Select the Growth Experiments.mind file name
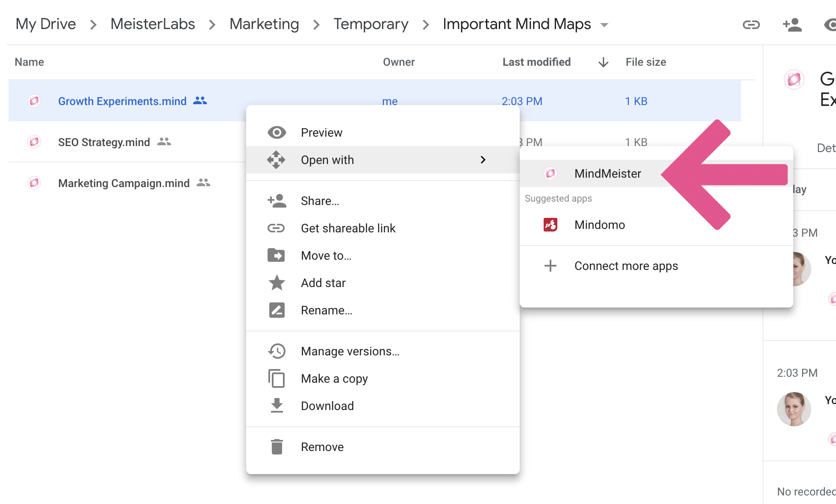 122,101
